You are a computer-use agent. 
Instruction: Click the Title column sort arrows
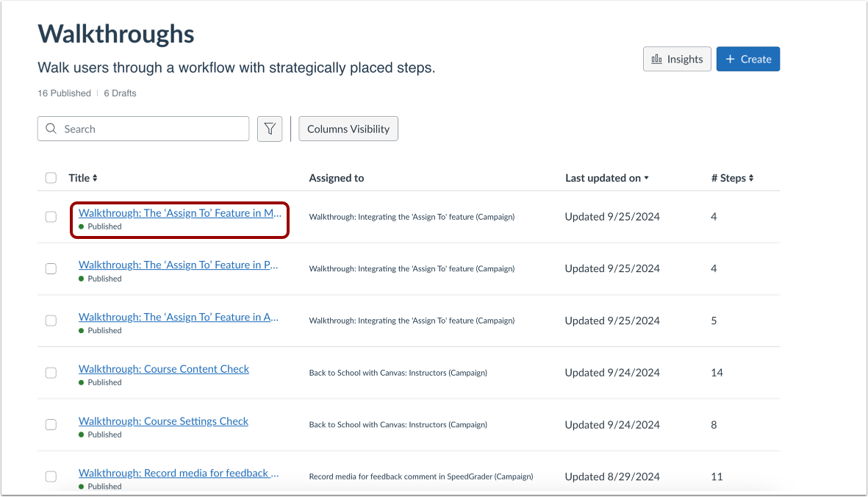click(x=96, y=178)
